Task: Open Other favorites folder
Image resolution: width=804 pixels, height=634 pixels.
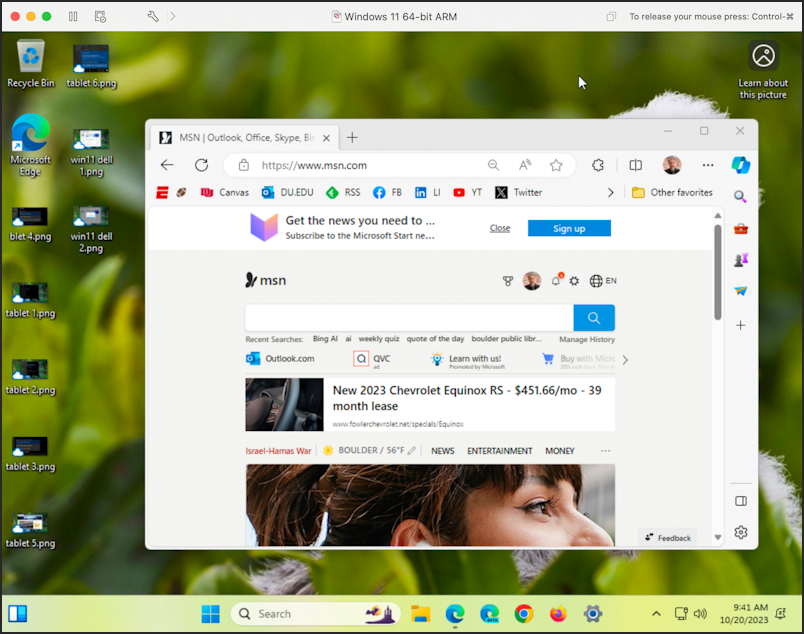Action: point(672,193)
